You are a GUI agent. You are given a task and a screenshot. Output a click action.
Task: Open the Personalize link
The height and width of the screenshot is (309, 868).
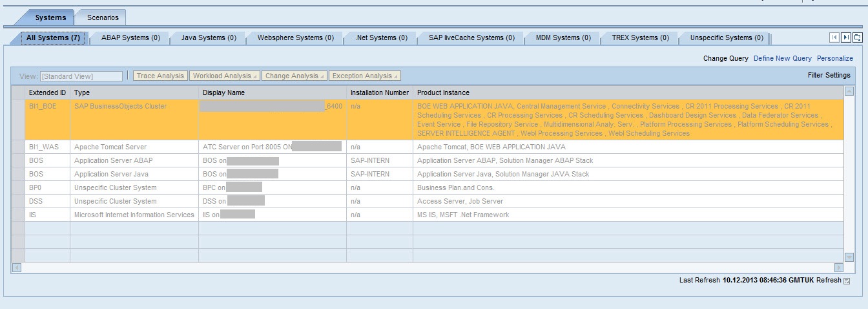(835, 58)
